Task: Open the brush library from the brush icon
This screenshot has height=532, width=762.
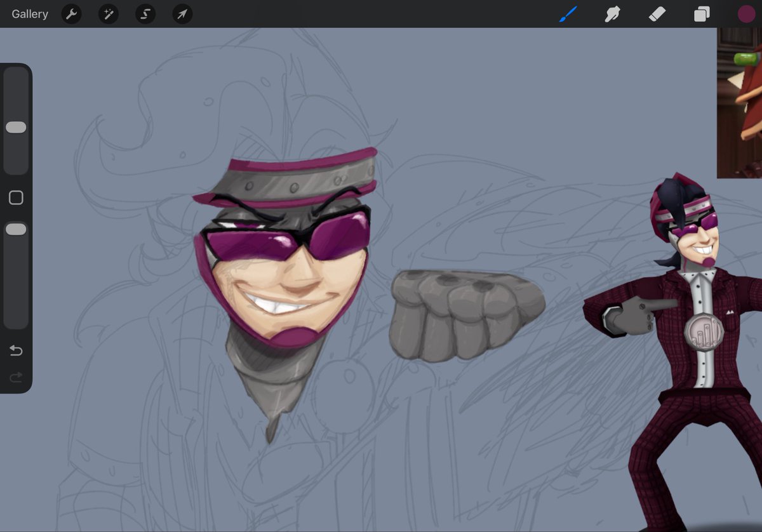Action: 568,13
